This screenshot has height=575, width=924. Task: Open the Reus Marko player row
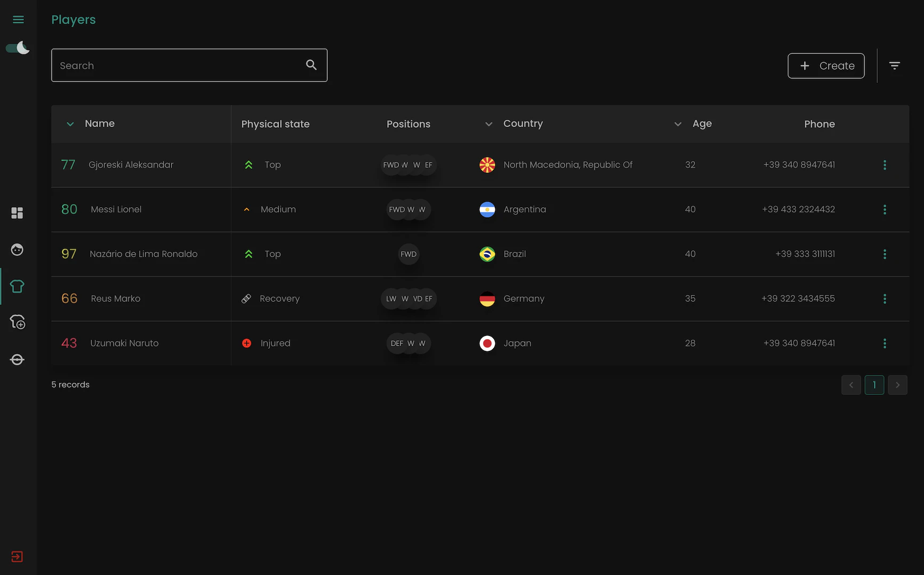pos(116,299)
